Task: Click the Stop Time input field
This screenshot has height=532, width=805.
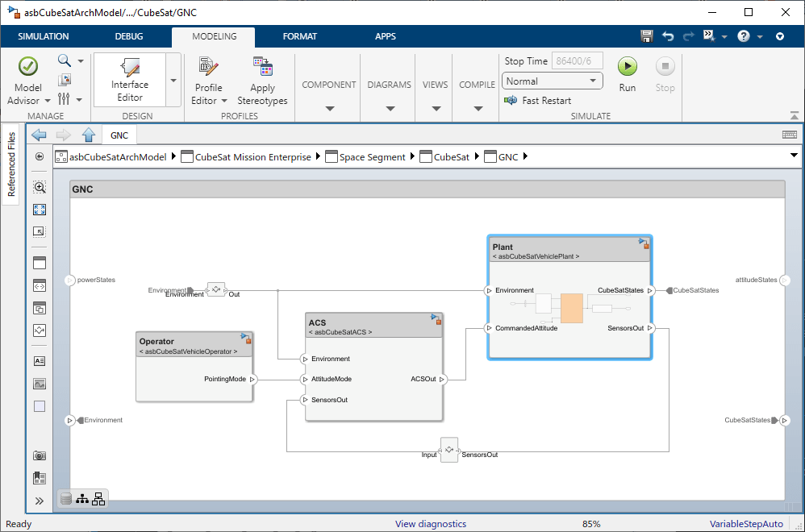Action: click(577, 60)
